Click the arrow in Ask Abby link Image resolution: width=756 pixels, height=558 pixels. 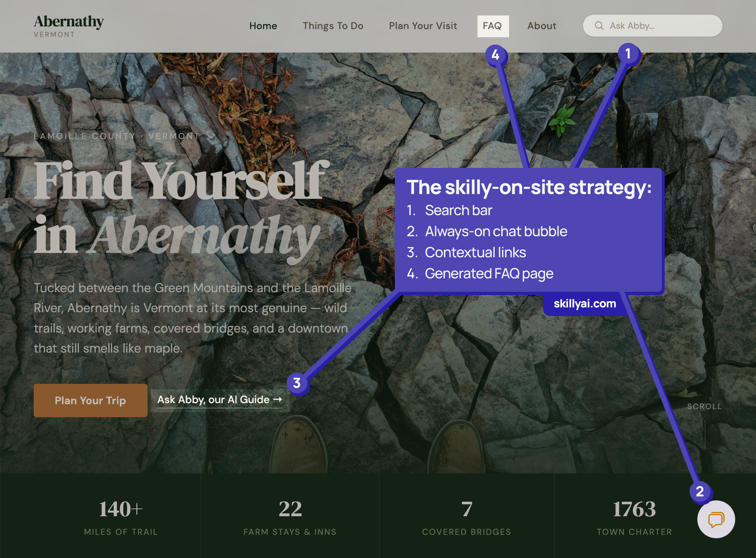[x=278, y=400]
